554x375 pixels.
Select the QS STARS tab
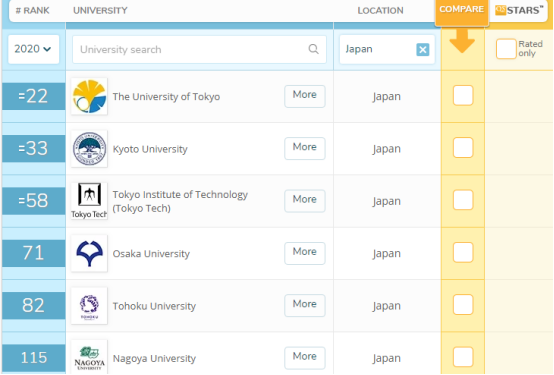tap(519, 10)
